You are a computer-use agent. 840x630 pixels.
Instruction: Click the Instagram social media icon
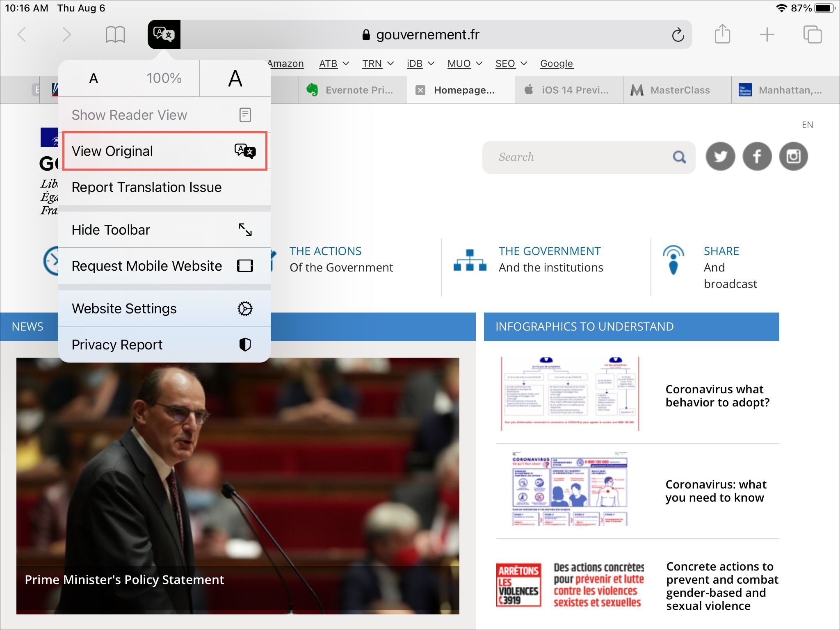point(793,156)
